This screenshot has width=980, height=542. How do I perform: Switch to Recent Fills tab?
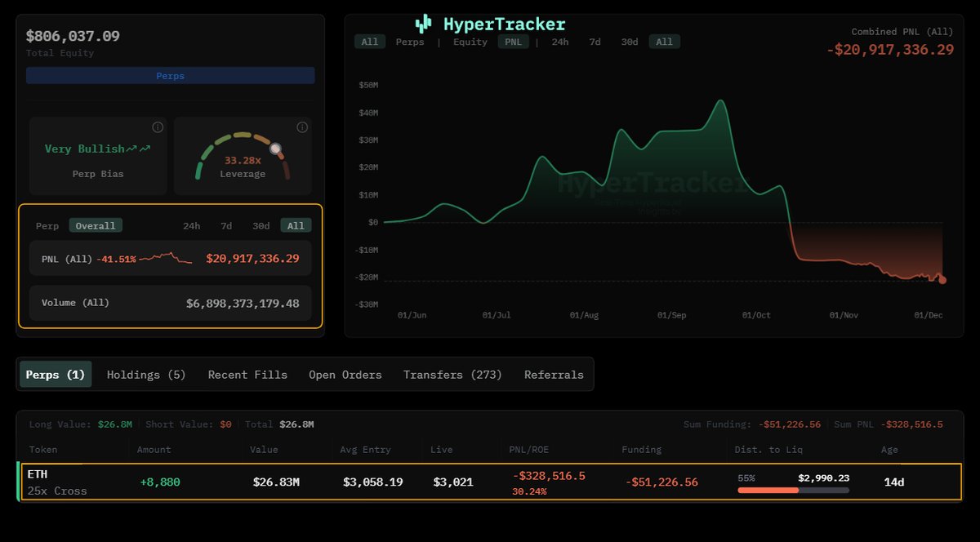pyautogui.click(x=247, y=375)
